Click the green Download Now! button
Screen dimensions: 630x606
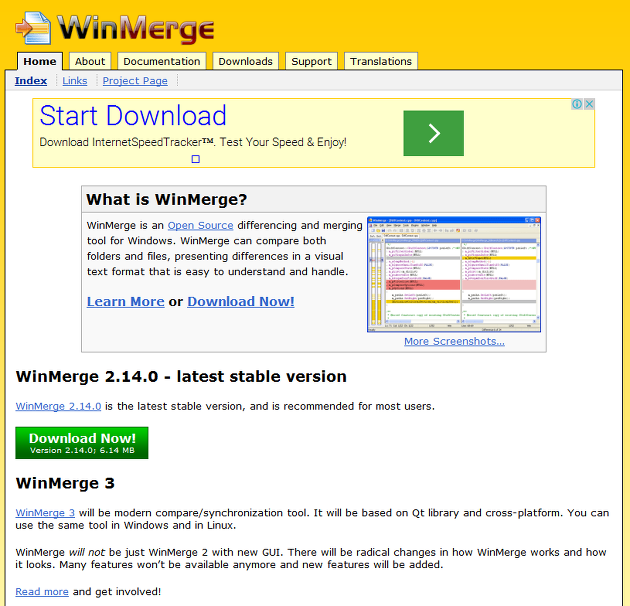pos(82,443)
